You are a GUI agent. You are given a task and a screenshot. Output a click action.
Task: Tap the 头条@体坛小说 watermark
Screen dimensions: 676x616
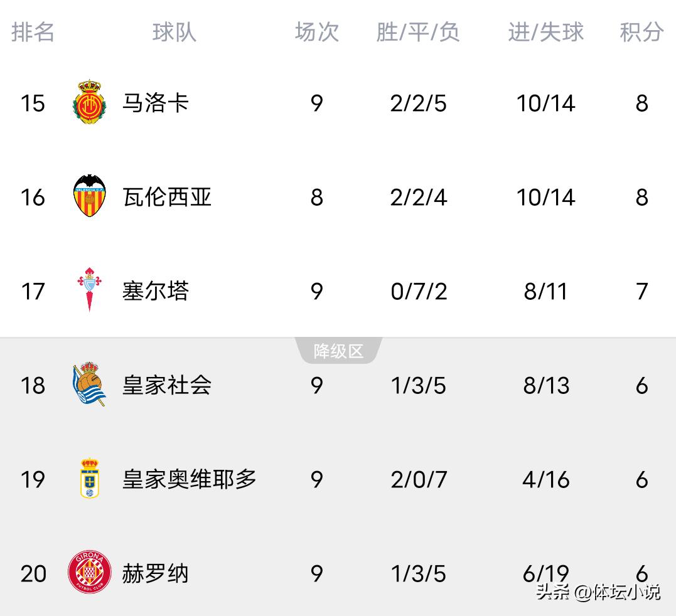tap(598, 592)
